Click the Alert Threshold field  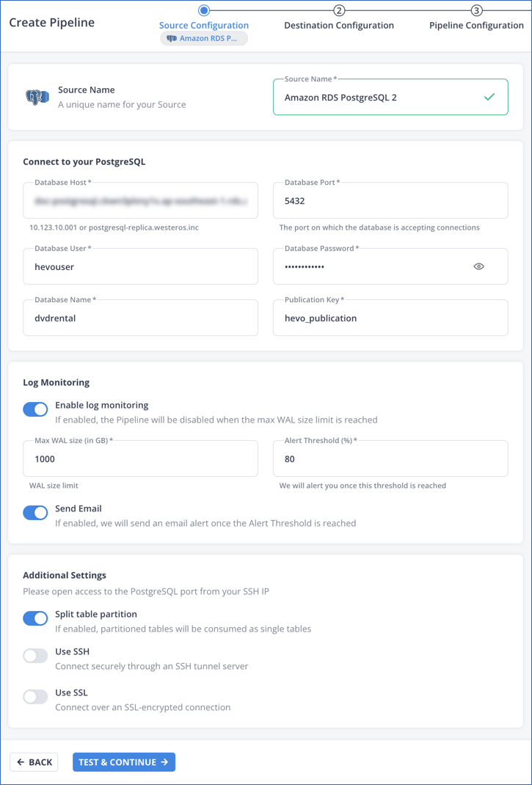pyautogui.click(x=390, y=459)
